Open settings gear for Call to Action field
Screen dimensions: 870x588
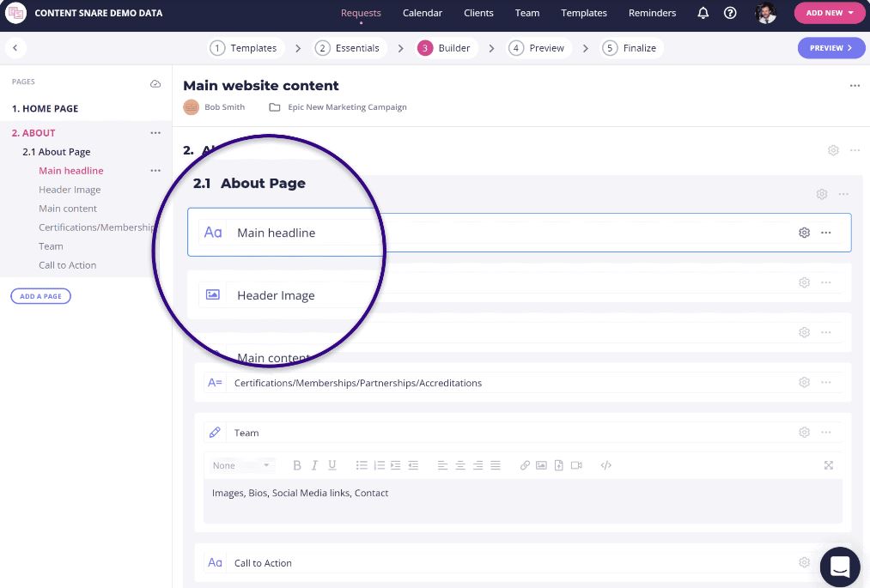pos(804,563)
